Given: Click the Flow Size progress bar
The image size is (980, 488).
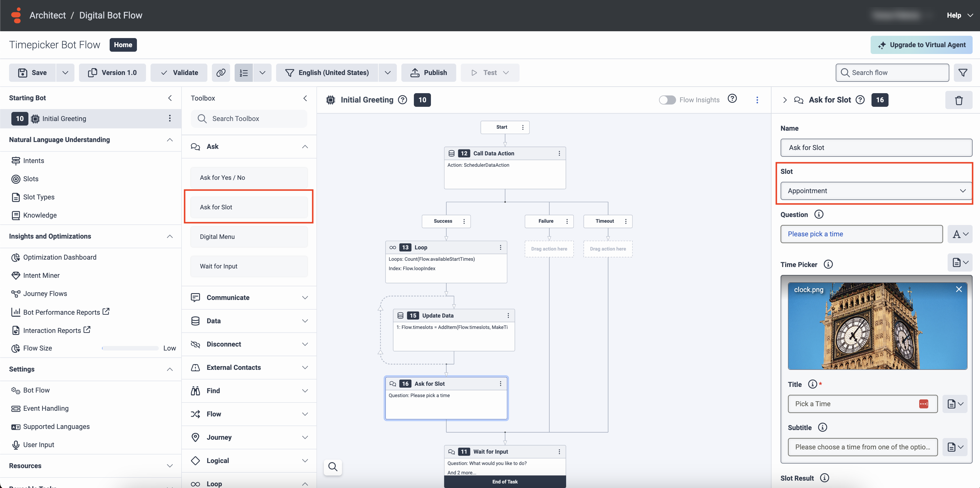Looking at the screenshot, I should (130, 348).
